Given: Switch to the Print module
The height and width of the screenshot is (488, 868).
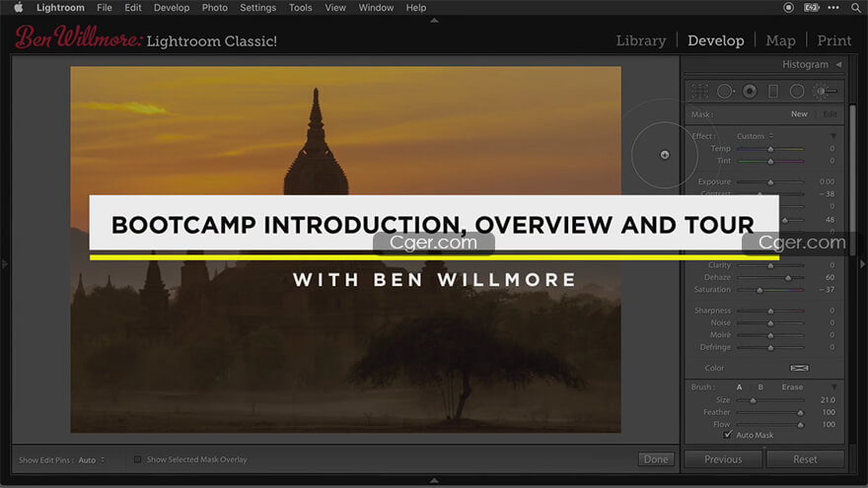Looking at the screenshot, I should [834, 40].
